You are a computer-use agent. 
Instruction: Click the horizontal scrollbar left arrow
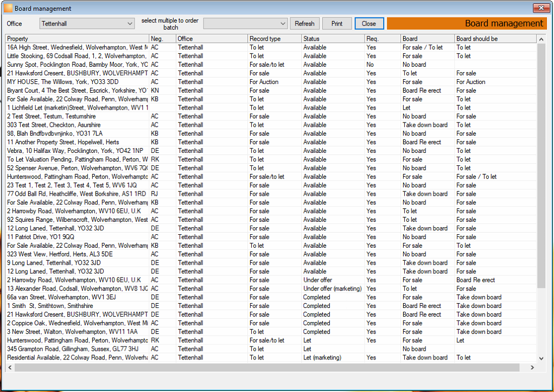click(10, 367)
